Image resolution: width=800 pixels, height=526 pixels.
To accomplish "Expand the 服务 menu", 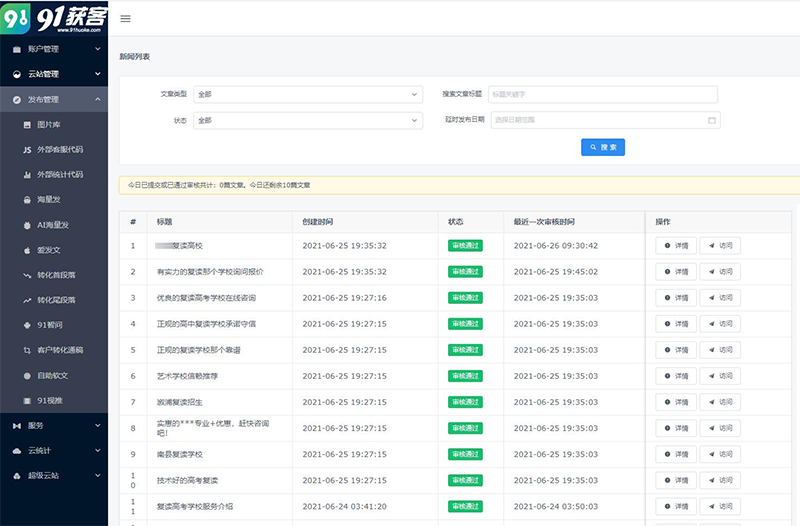I will pos(54,425).
